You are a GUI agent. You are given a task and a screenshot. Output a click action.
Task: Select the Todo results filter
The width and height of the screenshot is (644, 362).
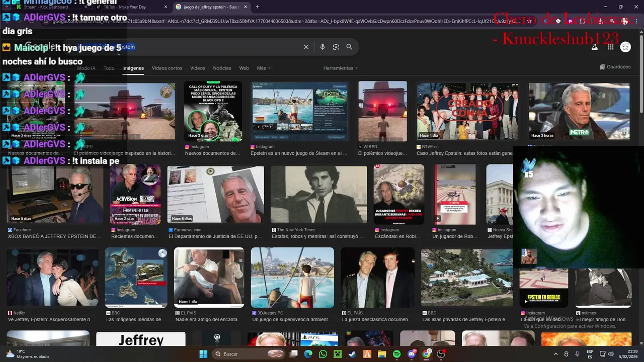(109, 68)
